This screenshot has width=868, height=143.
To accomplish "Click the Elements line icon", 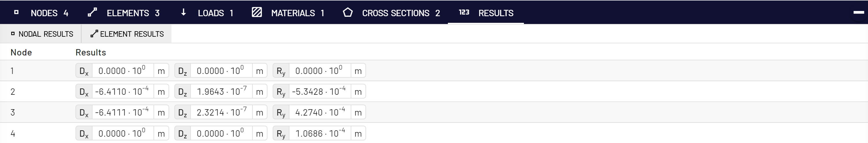I will (92, 12).
